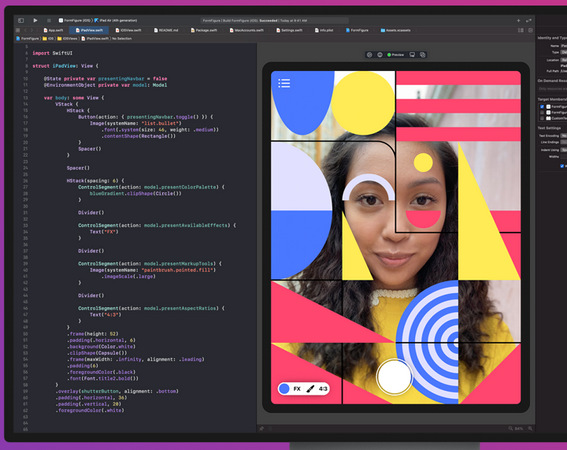Image resolution: width=567 pixels, height=450 pixels.
Task: Tap the list bullet menu icon in preview
Action: tap(284, 83)
